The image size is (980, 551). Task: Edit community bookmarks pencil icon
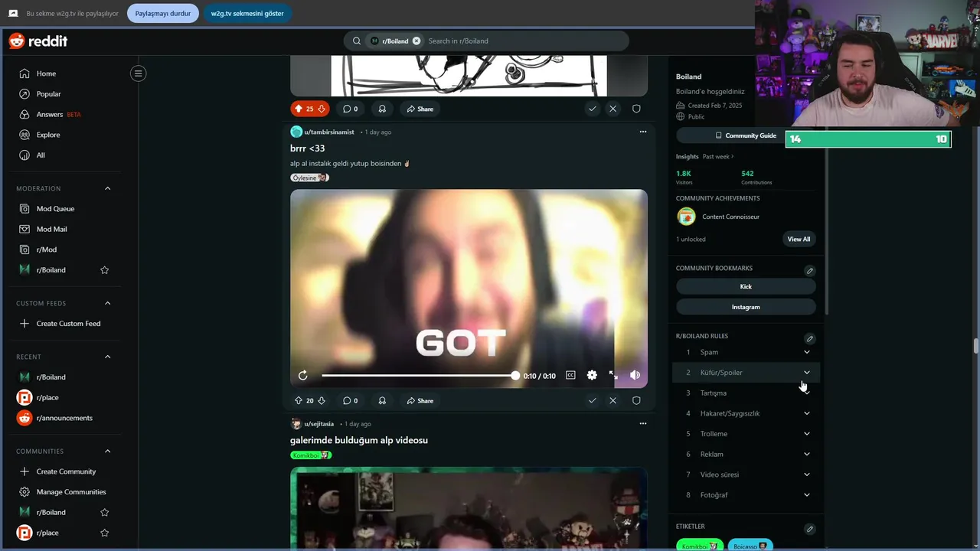pos(809,270)
